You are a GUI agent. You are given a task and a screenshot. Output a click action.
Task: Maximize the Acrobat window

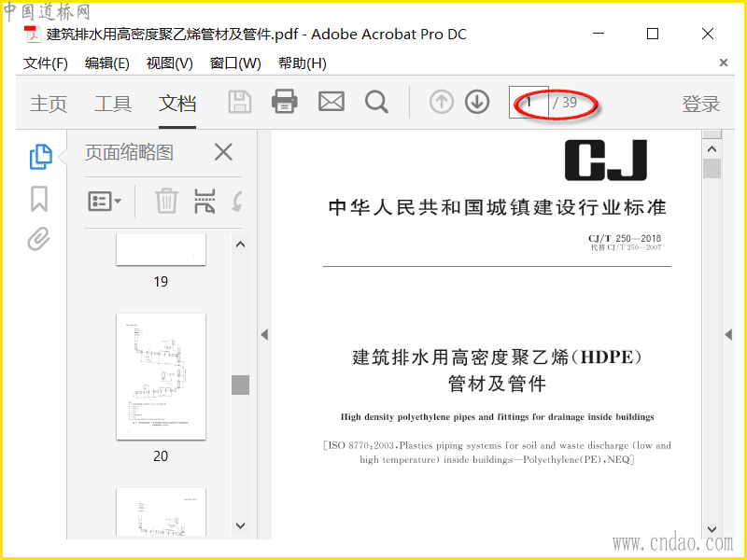(x=653, y=34)
